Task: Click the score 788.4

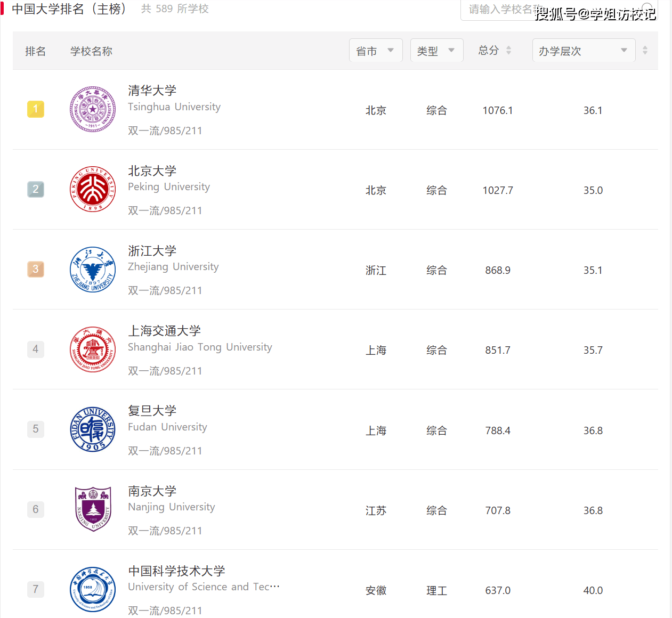Action: tap(498, 430)
